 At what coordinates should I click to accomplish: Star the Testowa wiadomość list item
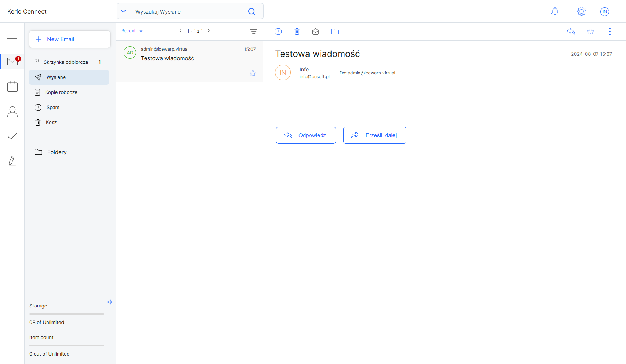(253, 73)
